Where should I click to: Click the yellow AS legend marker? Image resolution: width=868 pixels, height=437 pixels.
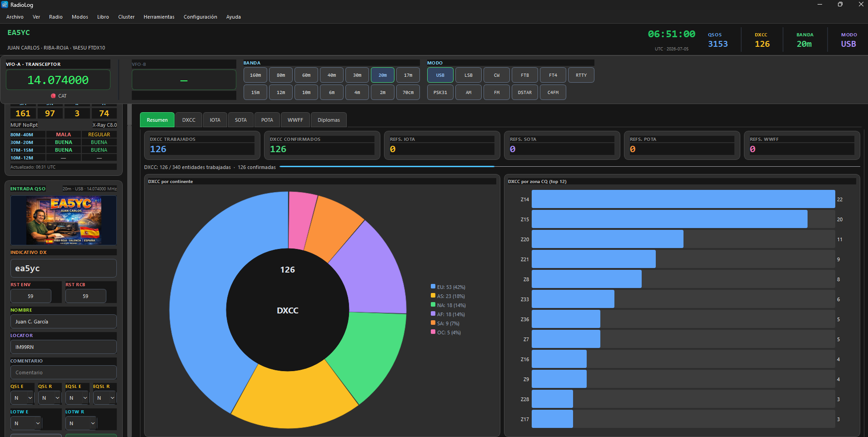(x=433, y=296)
